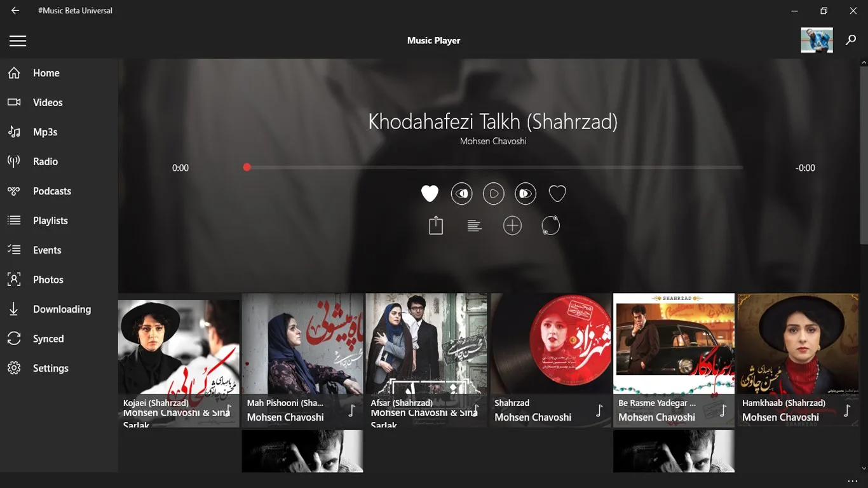
Task: Open the Videos section
Action: (x=48, y=102)
